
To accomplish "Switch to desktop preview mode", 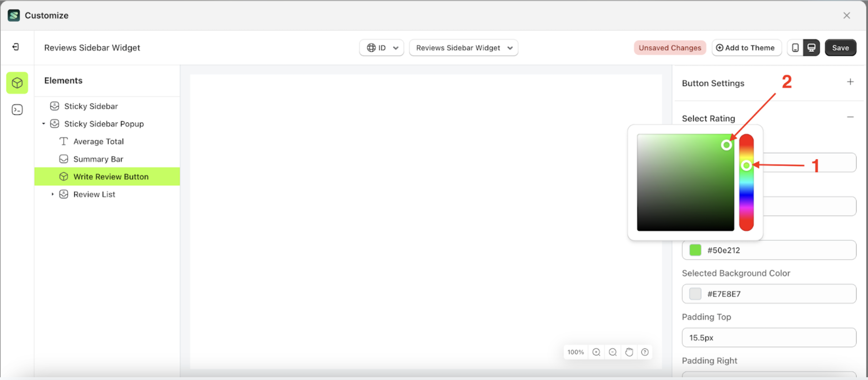I will pos(811,48).
